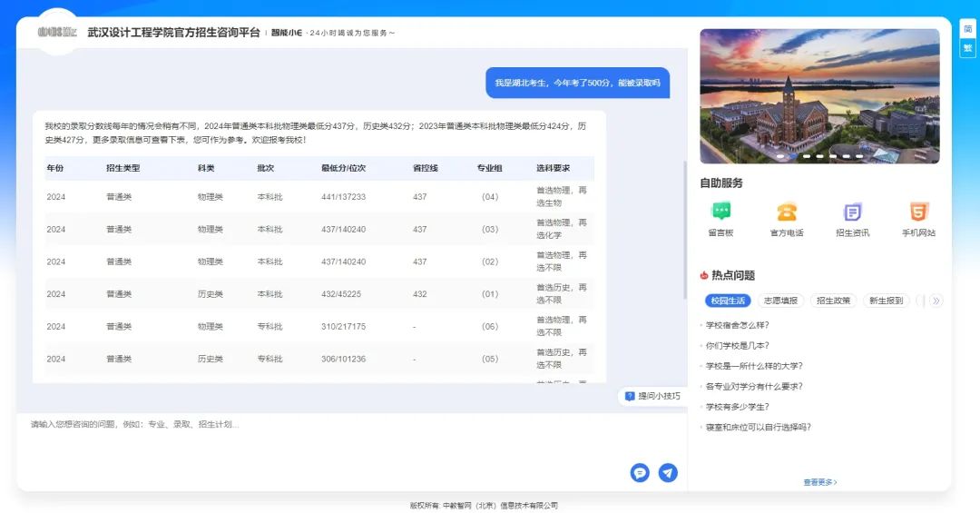Click the question 学校宿舍怎么样?
The image size is (980, 513).
click(x=737, y=325)
